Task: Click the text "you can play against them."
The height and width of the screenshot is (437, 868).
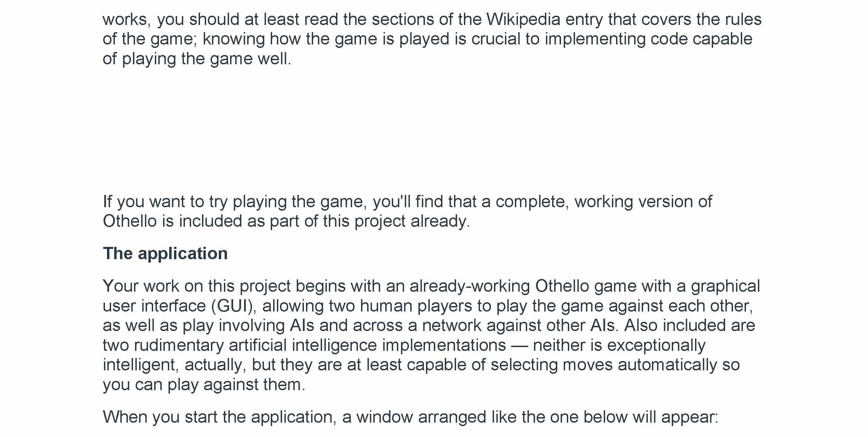Action: pyautogui.click(x=204, y=385)
